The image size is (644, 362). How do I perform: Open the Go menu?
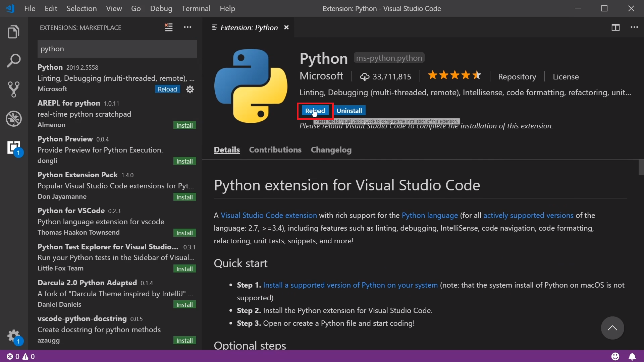[x=136, y=8]
